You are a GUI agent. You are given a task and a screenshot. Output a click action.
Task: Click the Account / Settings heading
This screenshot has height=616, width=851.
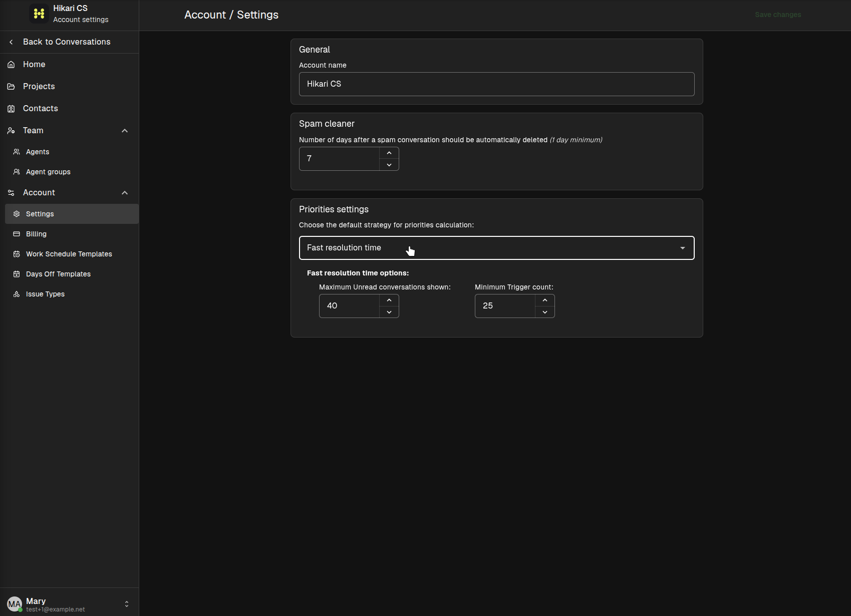pyautogui.click(x=231, y=15)
